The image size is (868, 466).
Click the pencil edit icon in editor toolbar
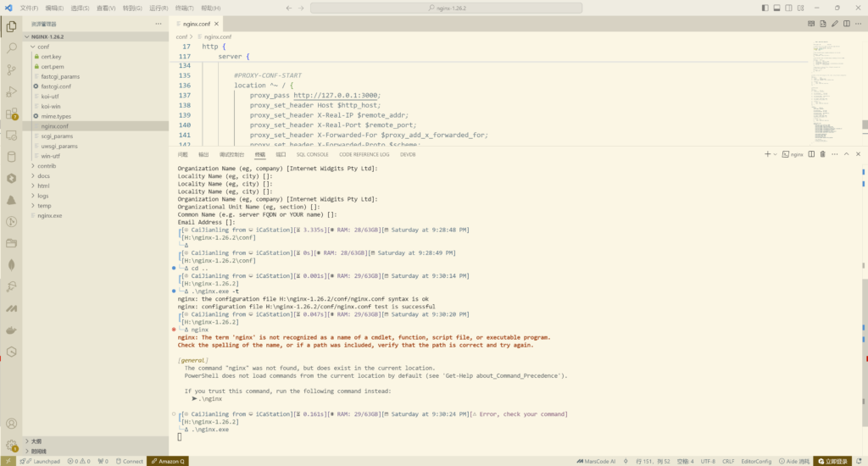click(x=835, y=24)
